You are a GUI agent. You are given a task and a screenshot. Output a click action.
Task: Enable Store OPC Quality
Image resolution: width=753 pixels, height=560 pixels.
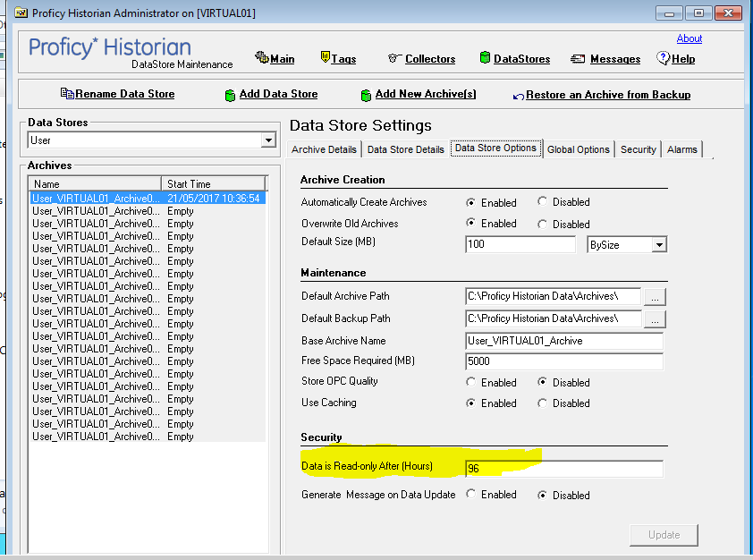pos(471,382)
